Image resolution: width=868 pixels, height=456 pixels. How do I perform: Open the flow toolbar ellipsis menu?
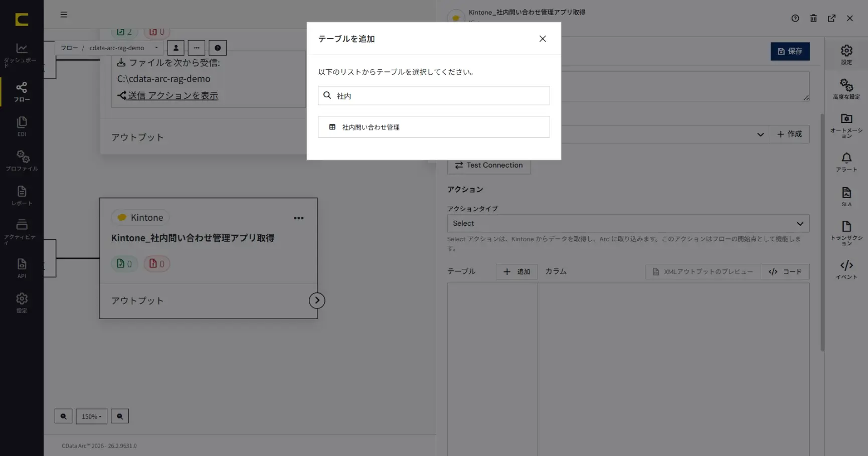(x=197, y=48)
